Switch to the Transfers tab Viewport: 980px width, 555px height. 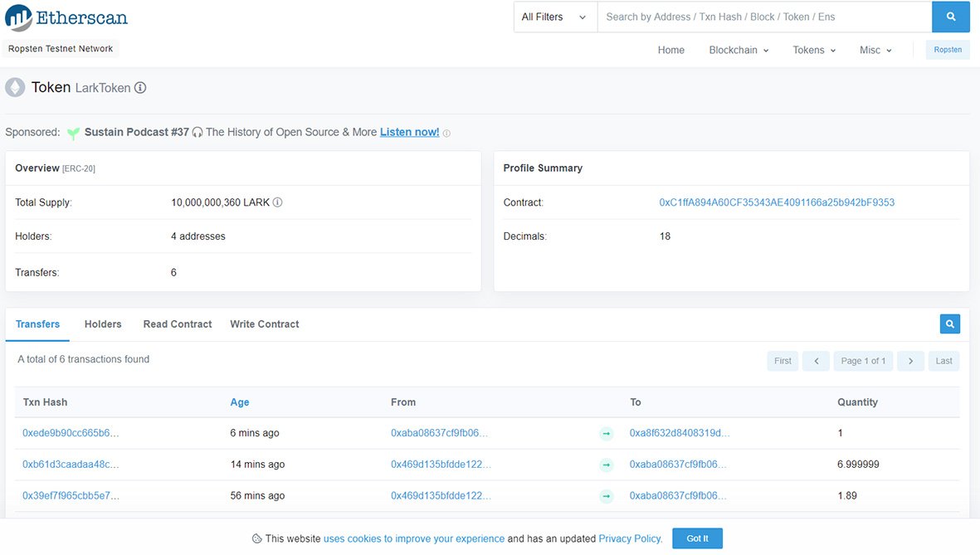click(x=37, y=324)
